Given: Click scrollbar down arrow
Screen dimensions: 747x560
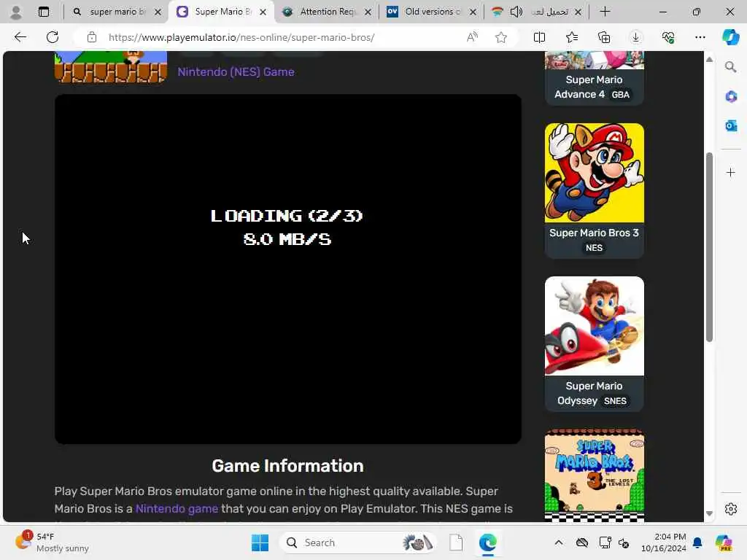Looking at the screenshot, I should click(x=709, y=513).
